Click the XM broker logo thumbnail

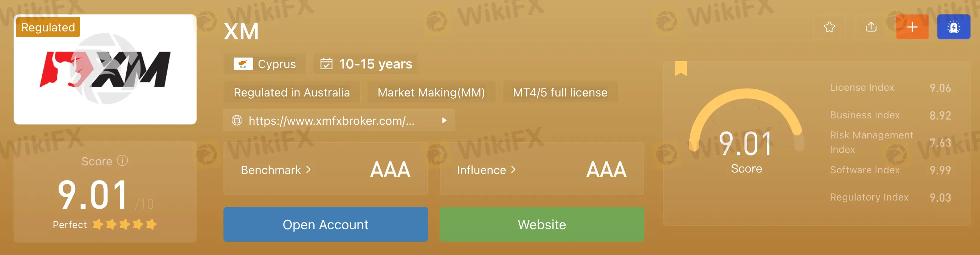tap(105, 70)
